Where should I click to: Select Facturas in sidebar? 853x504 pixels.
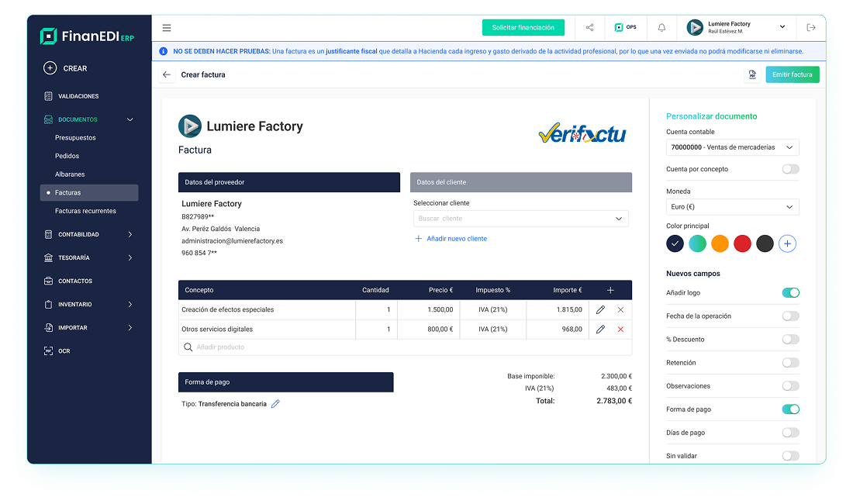tap(89, 192)
